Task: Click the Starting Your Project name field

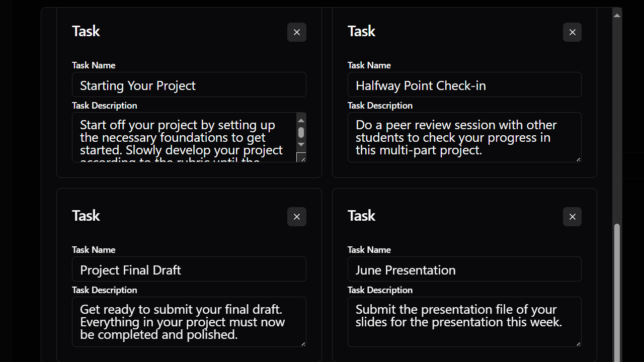Action: [x=189, y=85]
